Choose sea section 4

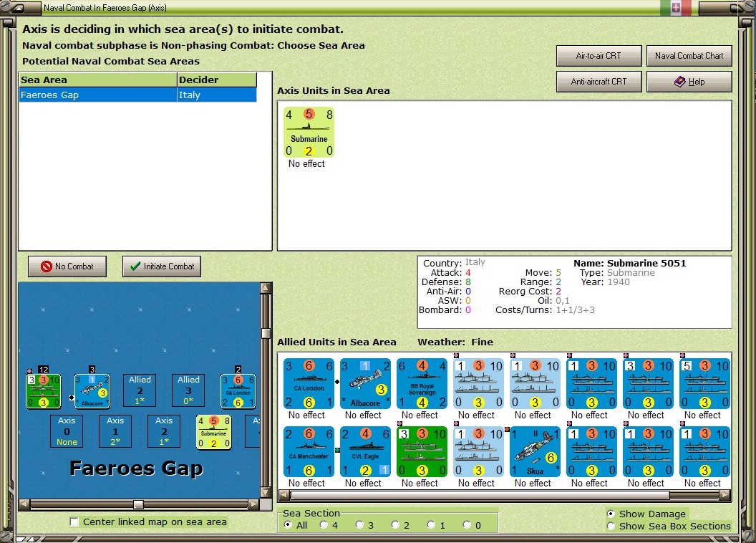324,524
